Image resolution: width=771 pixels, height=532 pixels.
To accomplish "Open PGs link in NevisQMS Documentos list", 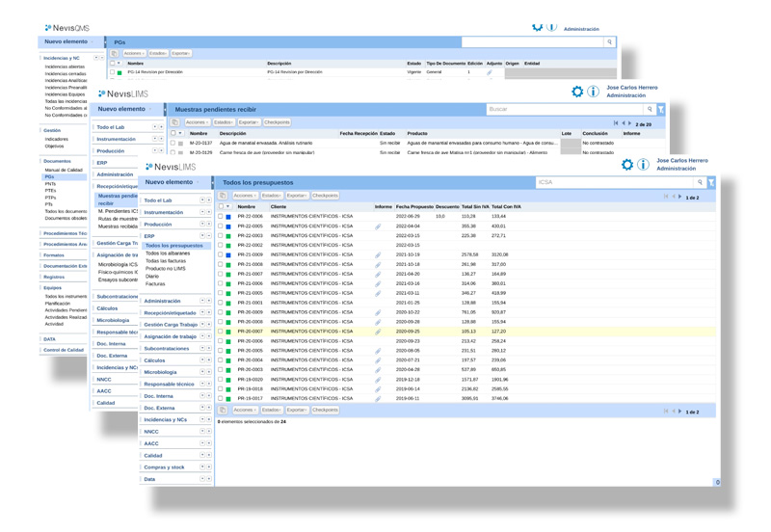I will click(50, 177).
